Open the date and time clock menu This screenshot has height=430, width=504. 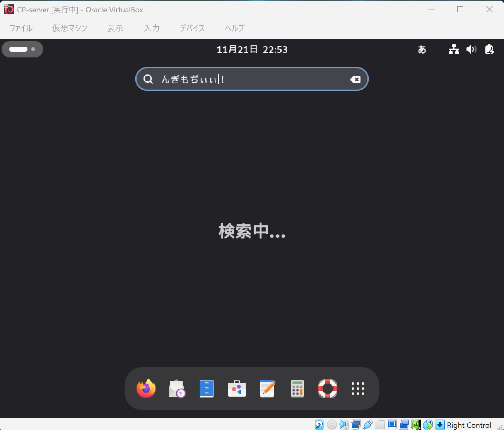[x=252, y=50]
